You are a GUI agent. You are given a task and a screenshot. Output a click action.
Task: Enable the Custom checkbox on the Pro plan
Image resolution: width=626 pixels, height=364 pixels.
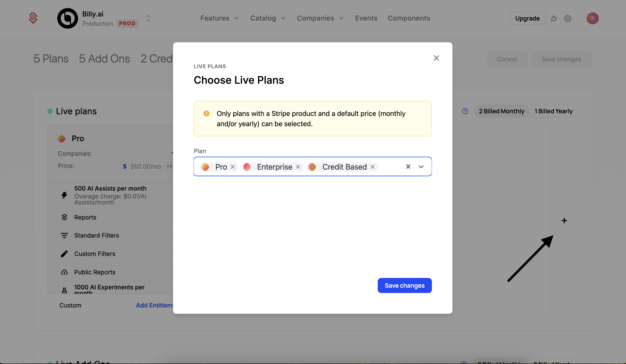coord(51,305)
